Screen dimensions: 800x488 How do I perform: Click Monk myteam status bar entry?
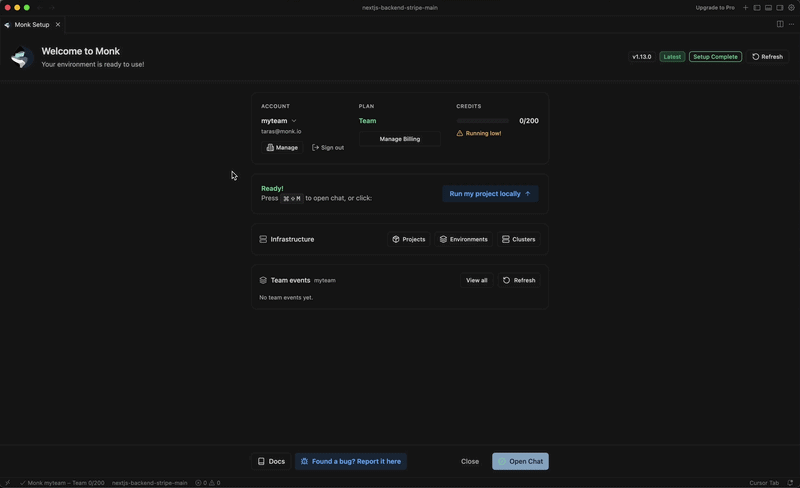(62, 483)
